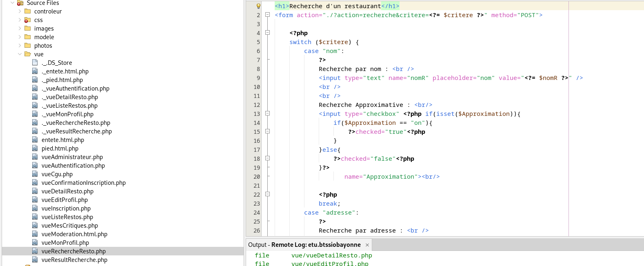Click the controleur folder icon
The height and width of the screenshot is (266, 644).
(x=28, y=11)
